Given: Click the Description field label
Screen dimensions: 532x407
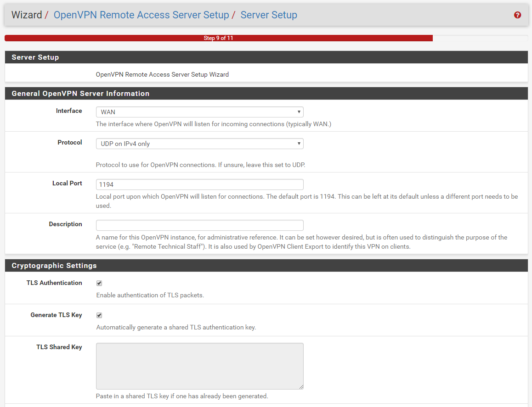Looking at the screenshot, I should (66, 224).
